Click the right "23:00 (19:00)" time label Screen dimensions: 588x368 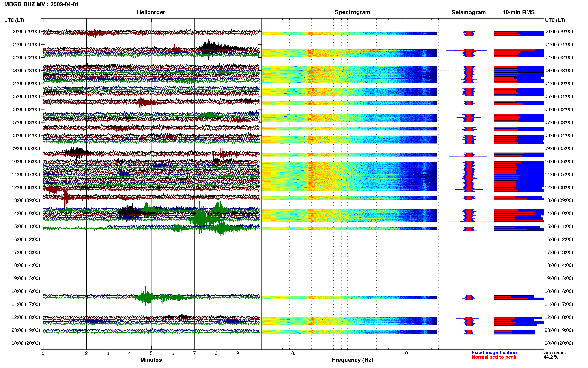point(559,330)
